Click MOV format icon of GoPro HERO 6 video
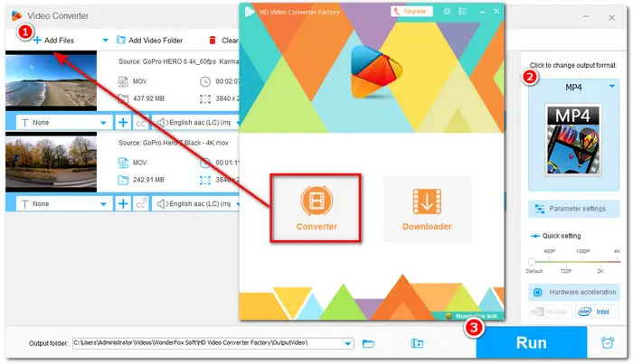This screenshot has height=364, width=633. click(x=123, y=81)
